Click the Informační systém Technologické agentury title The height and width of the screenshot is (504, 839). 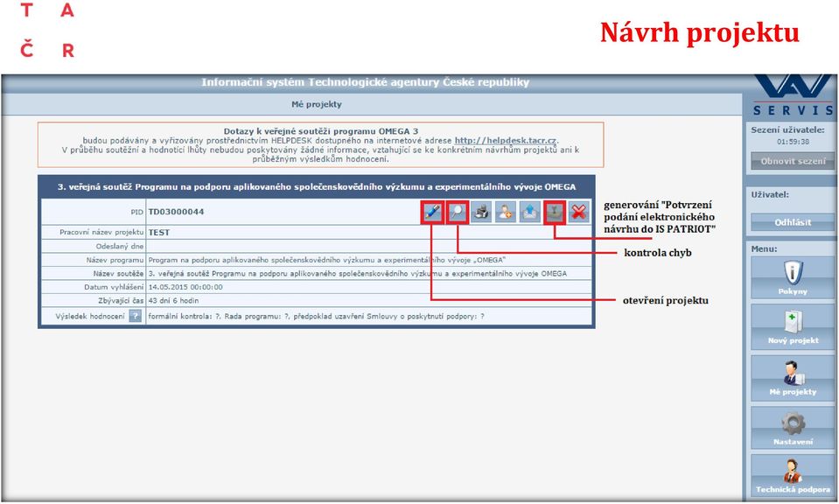tap(366, 82)
